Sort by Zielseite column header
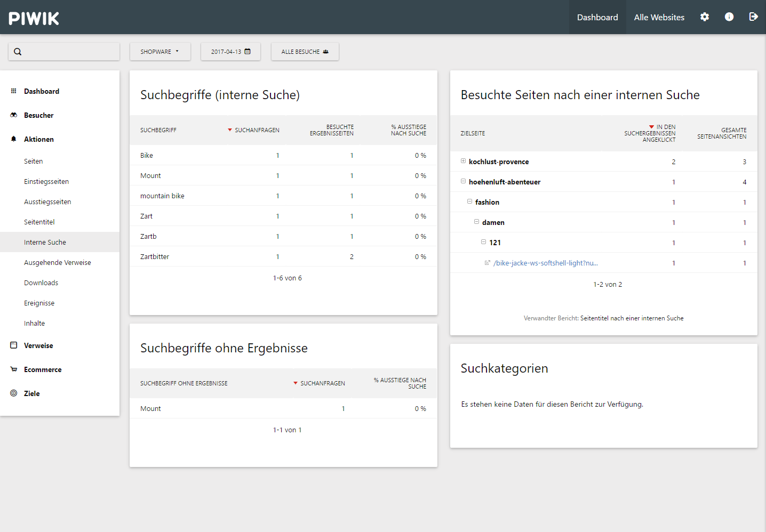 point(473,133)
